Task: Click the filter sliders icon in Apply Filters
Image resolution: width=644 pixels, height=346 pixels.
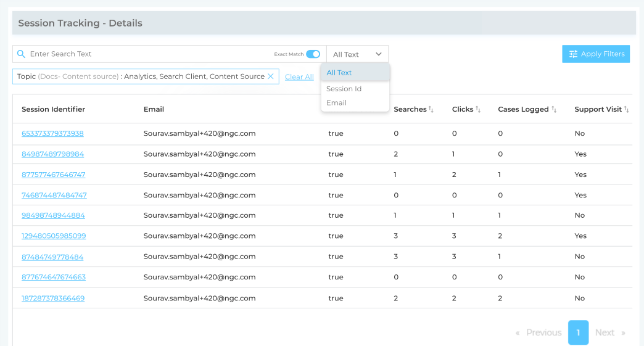Action: (x=573, y=54)
